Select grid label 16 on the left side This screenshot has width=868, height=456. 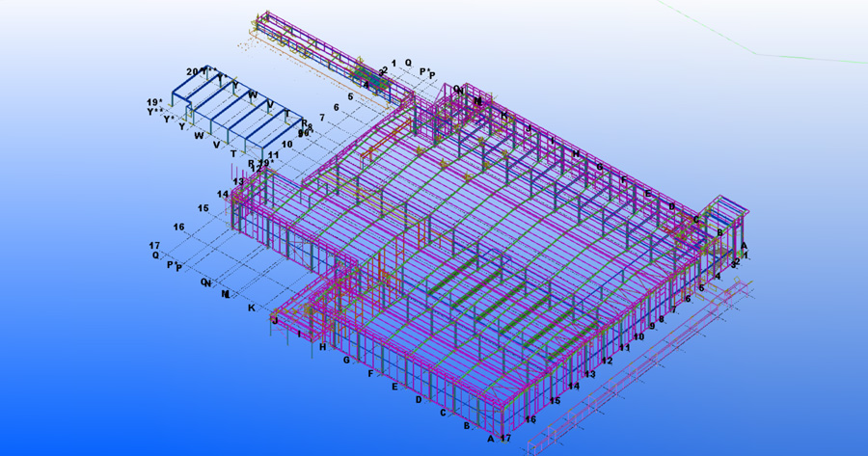pos(178,228)
